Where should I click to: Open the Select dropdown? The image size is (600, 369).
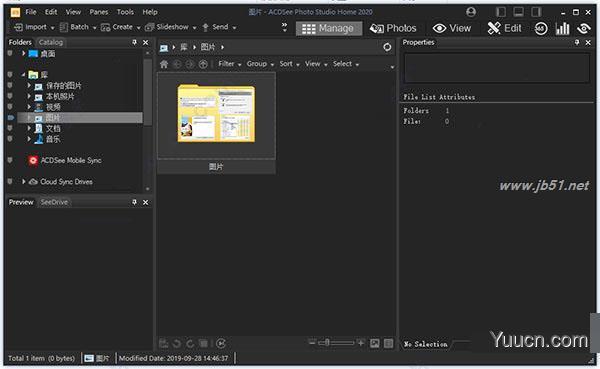[346, 64]
